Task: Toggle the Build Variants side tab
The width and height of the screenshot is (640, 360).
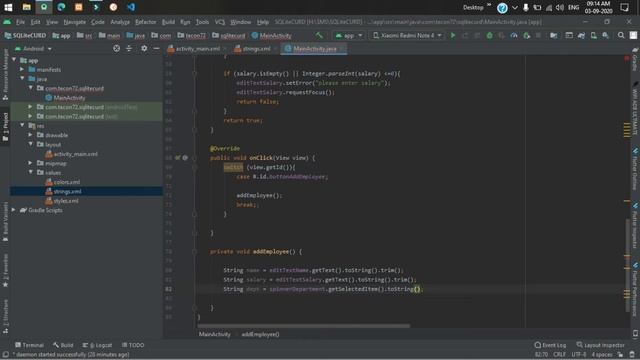Action: pos(5,222)
